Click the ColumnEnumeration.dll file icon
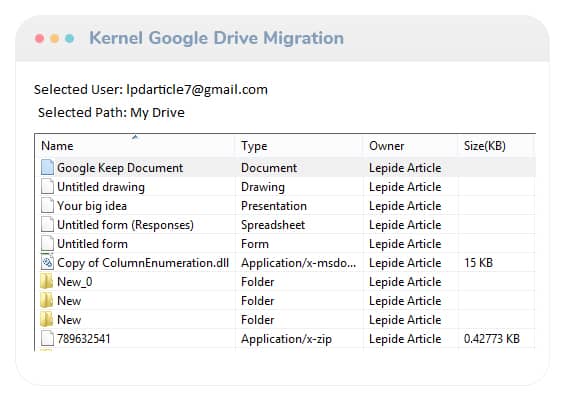 pyautogui.click(x=47, y=263)
